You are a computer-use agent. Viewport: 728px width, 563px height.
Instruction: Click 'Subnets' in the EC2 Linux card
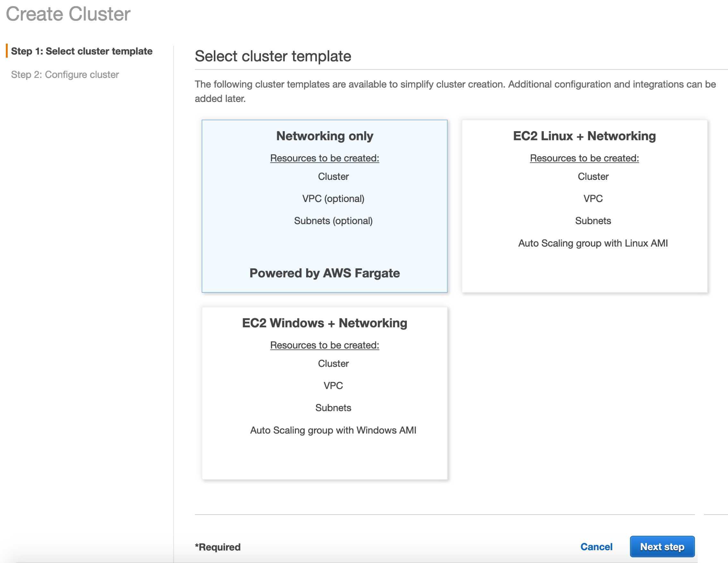(593, 221)
